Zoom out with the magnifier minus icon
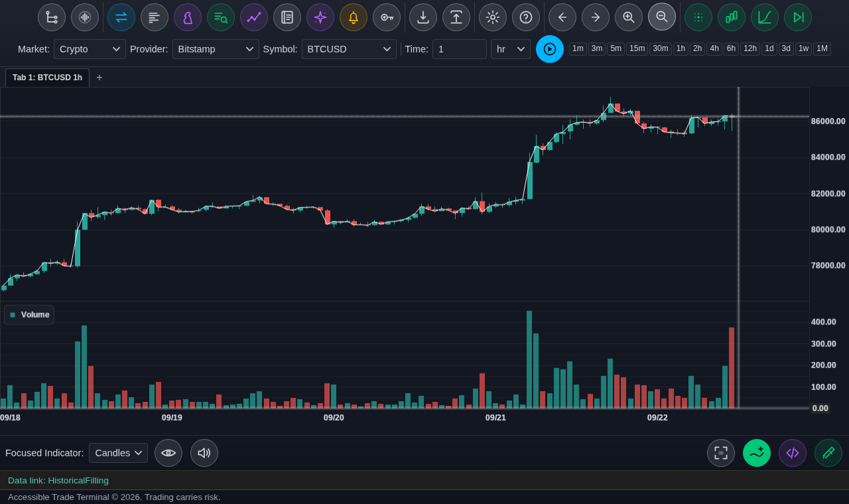Viewport: 849px width, 504px height. (x=662, y=17)
